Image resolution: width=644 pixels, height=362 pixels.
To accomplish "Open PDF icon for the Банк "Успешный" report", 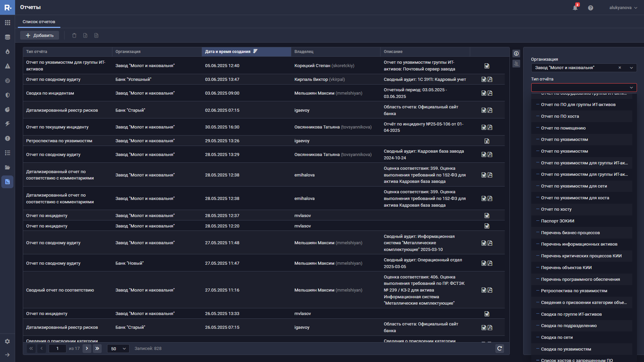I will pyautogui.click(x=490, y=80).
